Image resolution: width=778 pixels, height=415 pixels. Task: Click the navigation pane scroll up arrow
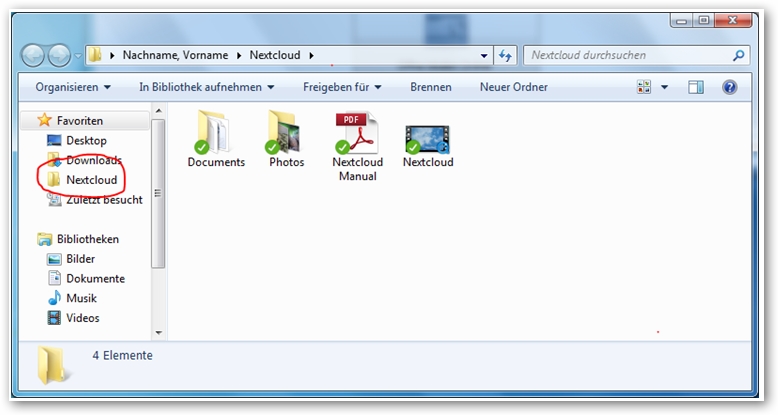[x=158, y=111]
